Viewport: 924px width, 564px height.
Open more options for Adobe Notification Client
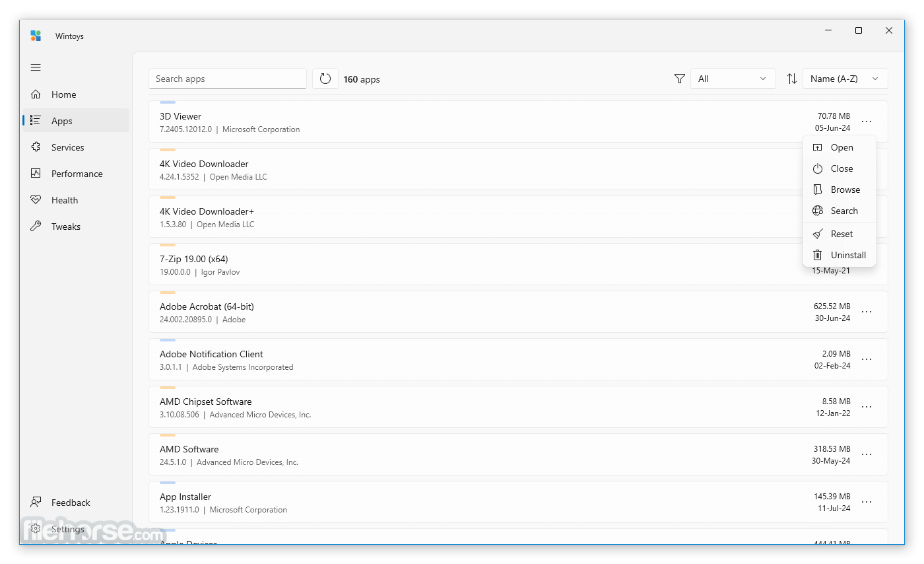pyautogui.click(x=867, y=359)
